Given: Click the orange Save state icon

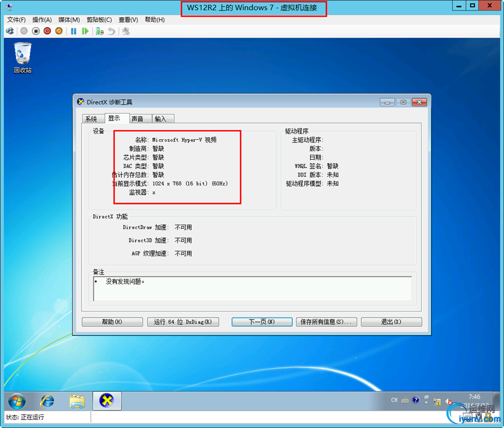Looking at the screenshot, I should [59, 31].
